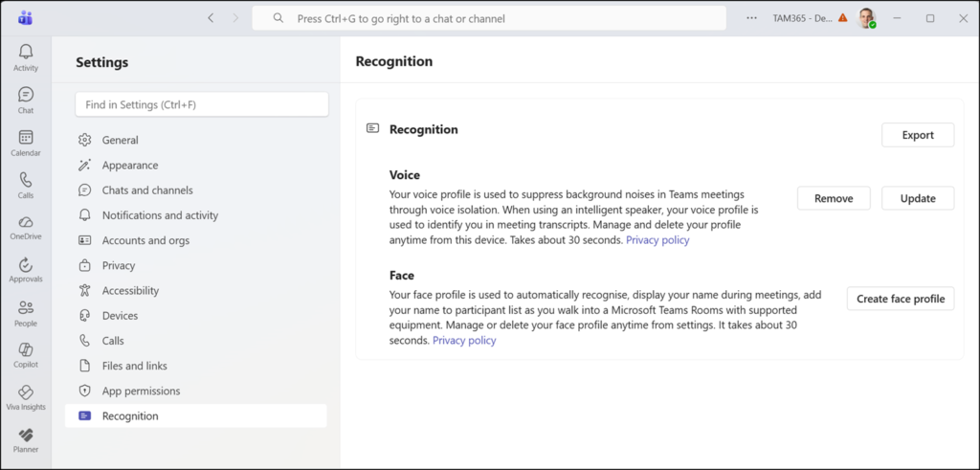Open the Activity feed in sidebar
The image size is (980, 470).
click(26, 58)
